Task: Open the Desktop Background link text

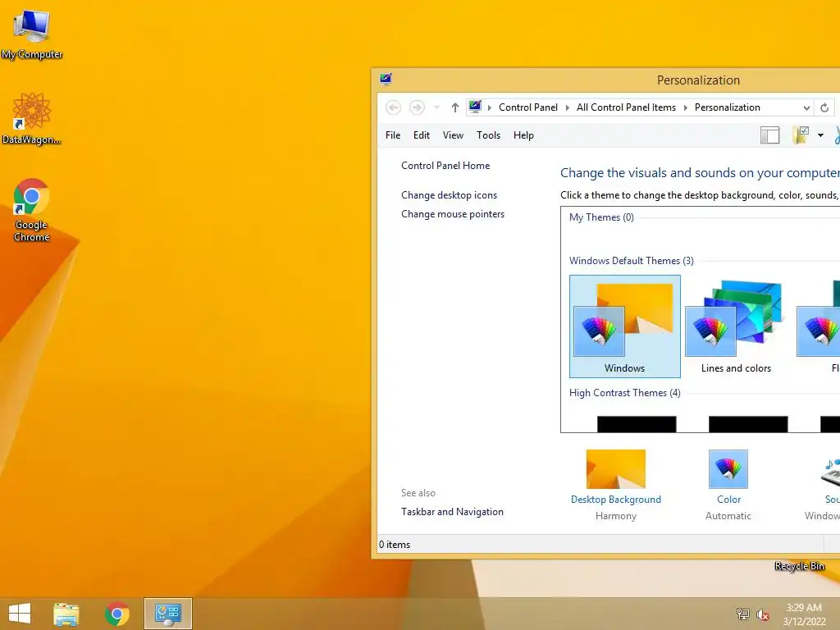Action: pyautogui.click(x=616, y=500)
